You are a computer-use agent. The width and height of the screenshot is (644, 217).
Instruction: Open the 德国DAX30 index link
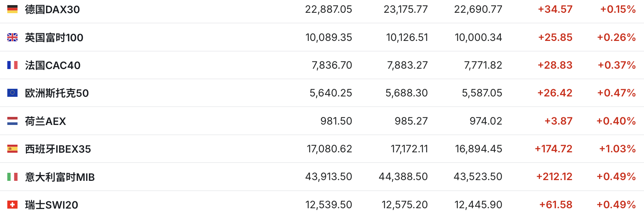click(52, 9)
